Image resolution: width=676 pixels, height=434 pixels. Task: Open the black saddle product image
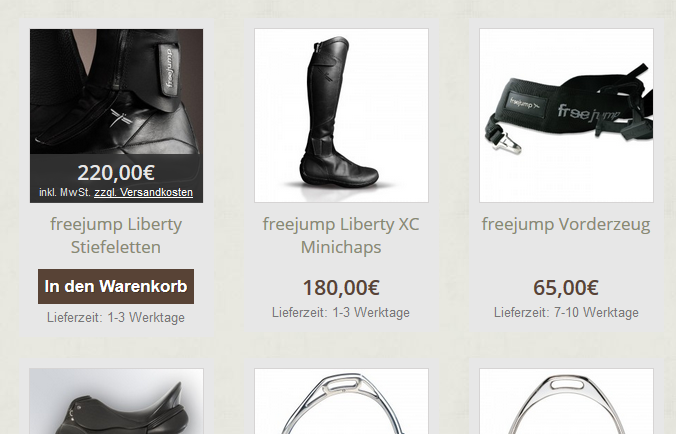(x=116, y=401)
